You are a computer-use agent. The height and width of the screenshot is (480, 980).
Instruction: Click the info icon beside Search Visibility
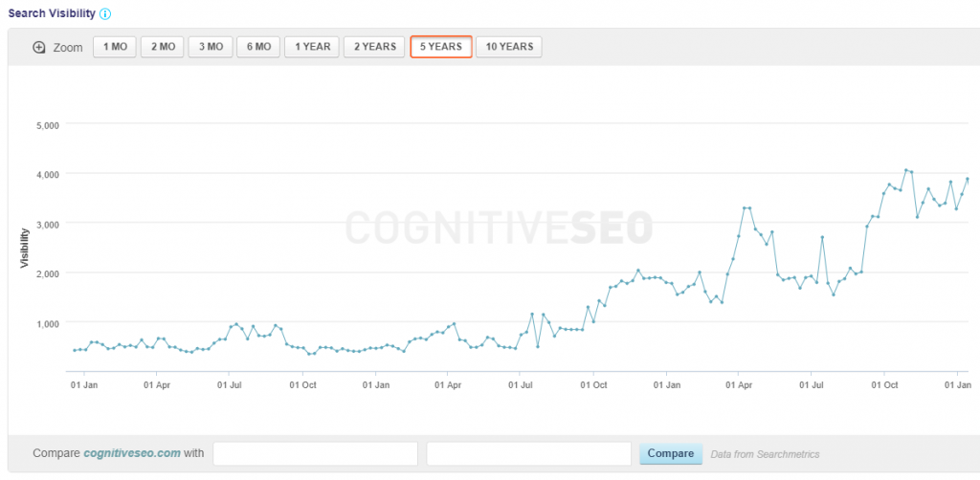point(105,13)
